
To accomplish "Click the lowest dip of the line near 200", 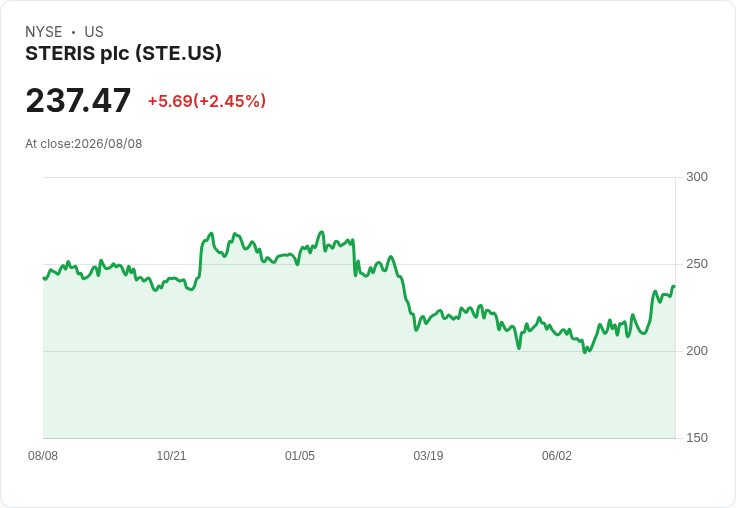I will (x=585, y=352).
